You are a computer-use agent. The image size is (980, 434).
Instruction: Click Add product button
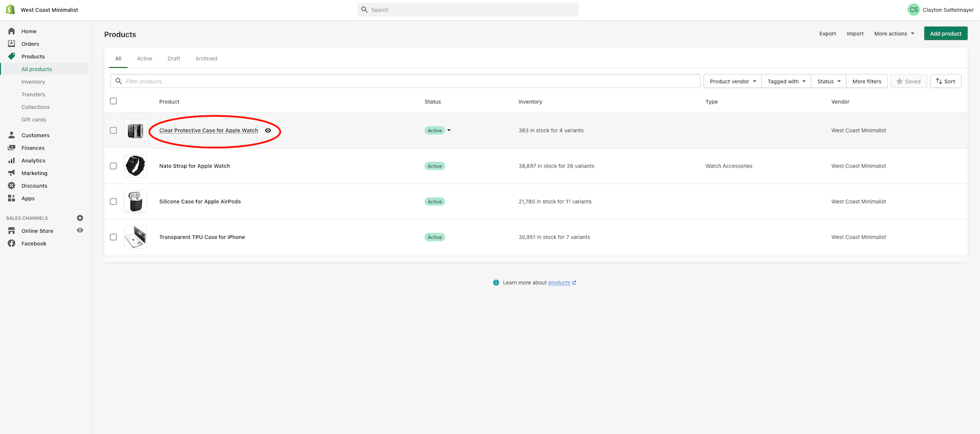[945, 33]
